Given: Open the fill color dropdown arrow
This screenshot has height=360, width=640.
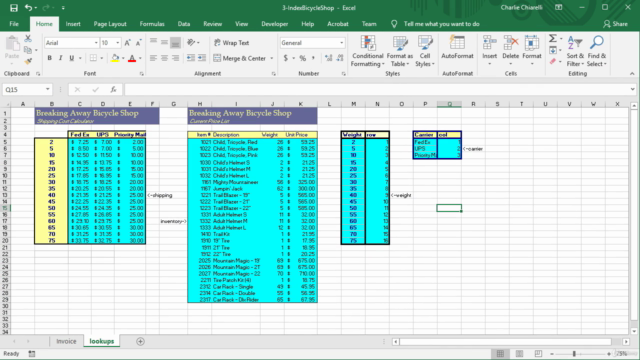Looking at the screenshot, I should coord(122,58).
